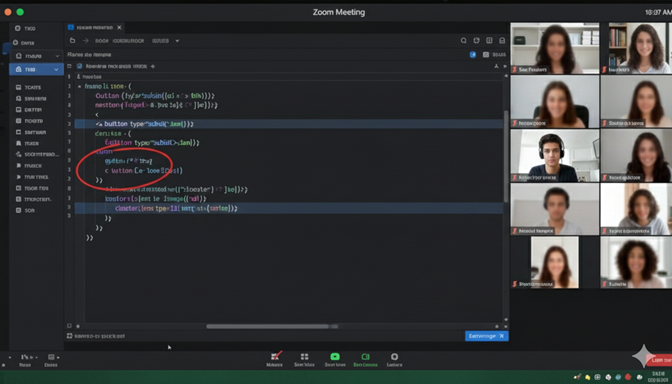Go back with the editor's back arrow icon
Image resolution: width=672 pixels, height=384 pixels.
[72, 40]
